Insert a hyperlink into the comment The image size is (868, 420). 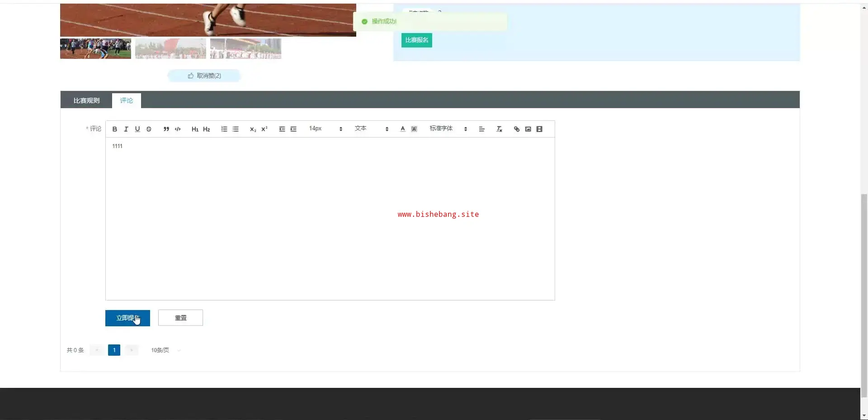coord(517,129)
